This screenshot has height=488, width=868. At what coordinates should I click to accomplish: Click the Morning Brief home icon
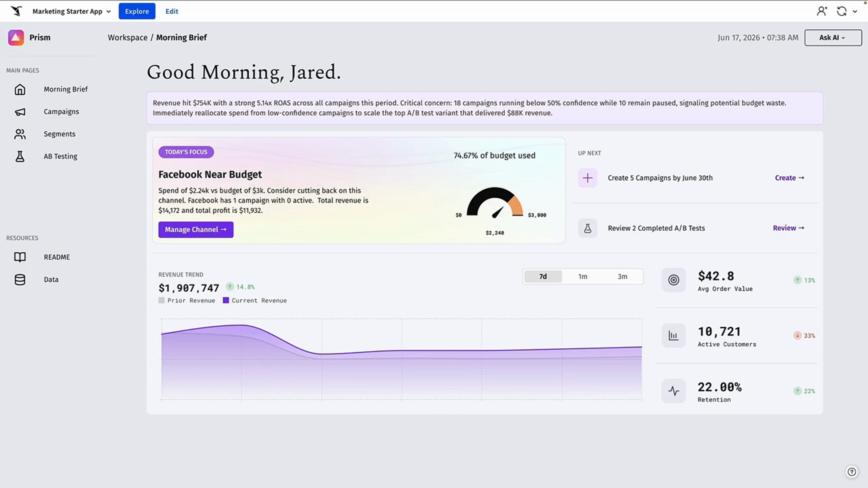19,89
